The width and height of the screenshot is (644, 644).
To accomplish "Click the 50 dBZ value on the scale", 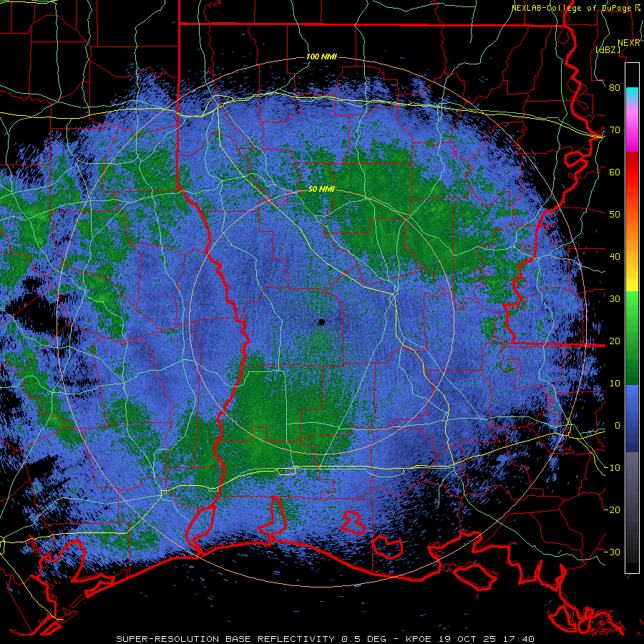I will tap(615, 215).
